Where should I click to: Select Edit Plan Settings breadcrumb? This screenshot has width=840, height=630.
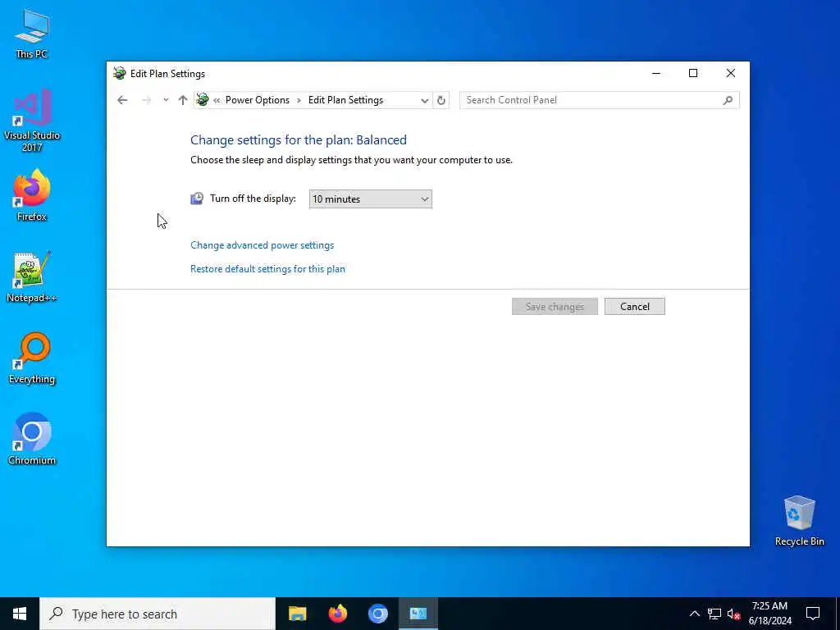(x=345, y=100)
